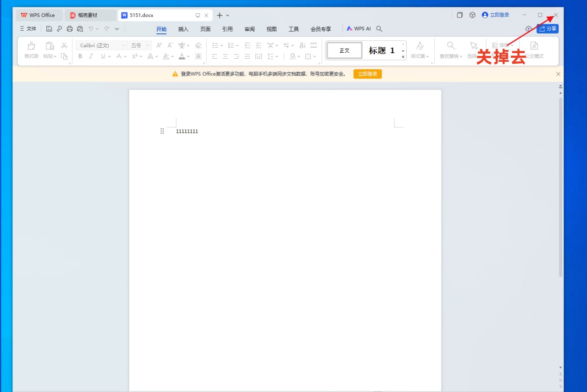Click the blue 分享 (Share) button
Screen dimensions: 587x392
tap(548, 29)
